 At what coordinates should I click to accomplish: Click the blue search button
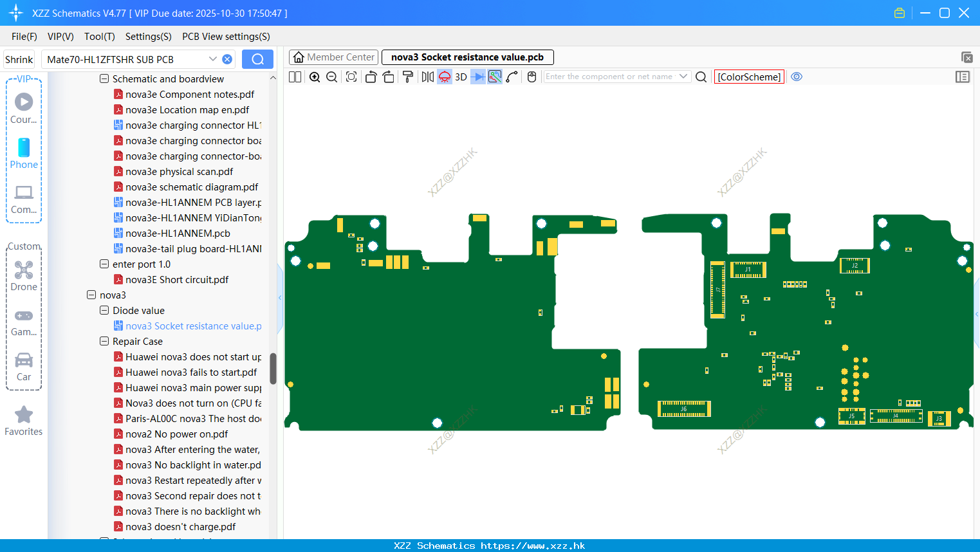click(x=257, y=59)
